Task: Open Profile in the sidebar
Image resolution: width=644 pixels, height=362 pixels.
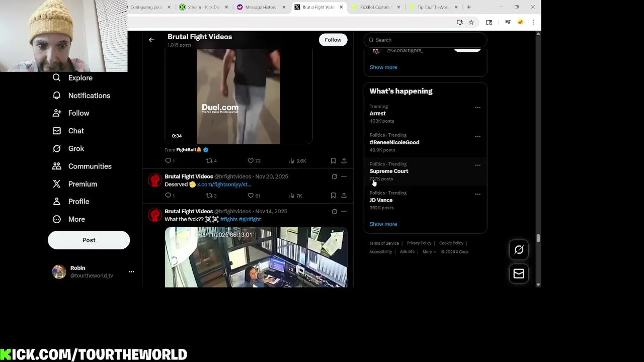Action: coord(71,202)
